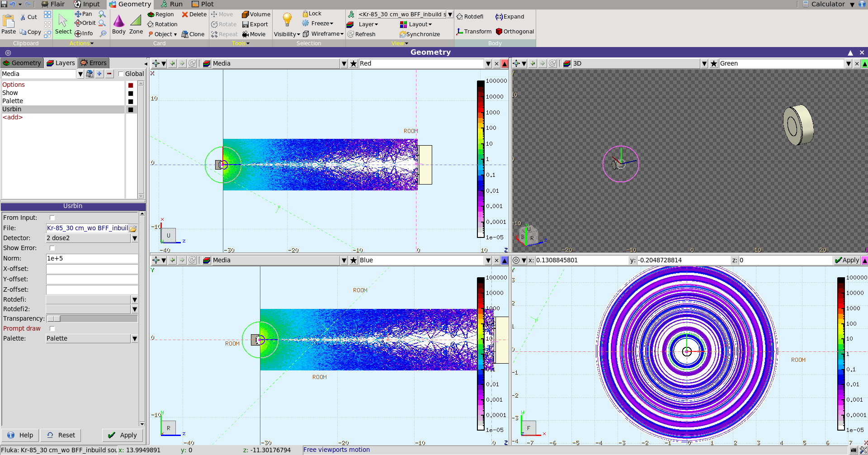Screen dimensions: 868x455
Task: Expand the Palette dropdown in Usrbin
Action: pyautogui.click(x=134, y=339)
